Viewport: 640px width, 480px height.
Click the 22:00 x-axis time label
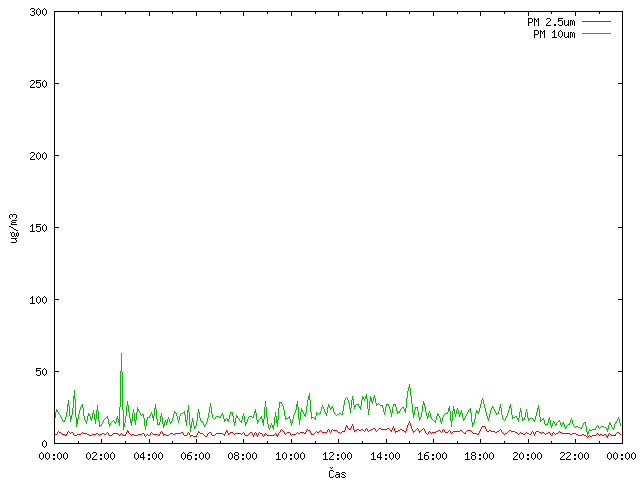[574, 456]
